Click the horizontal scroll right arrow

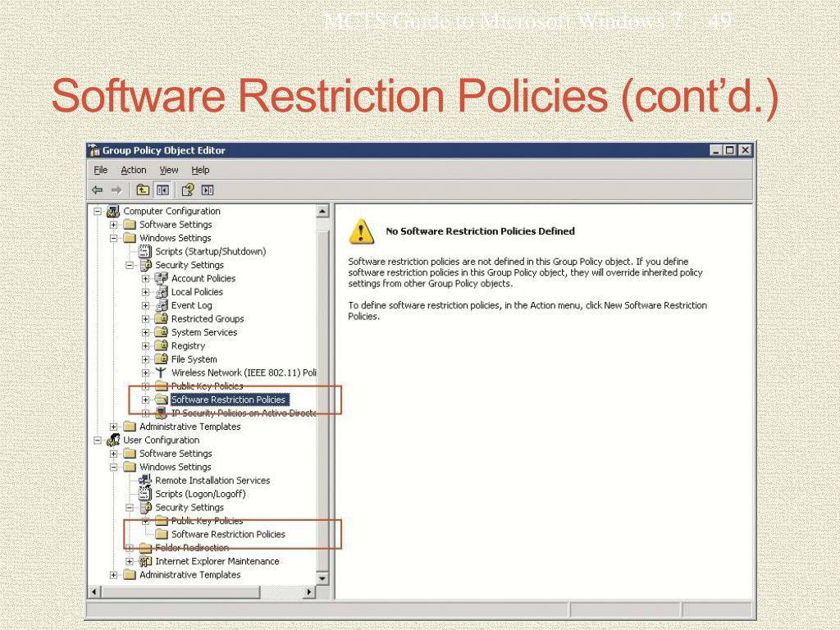click(x=308, y=592)
